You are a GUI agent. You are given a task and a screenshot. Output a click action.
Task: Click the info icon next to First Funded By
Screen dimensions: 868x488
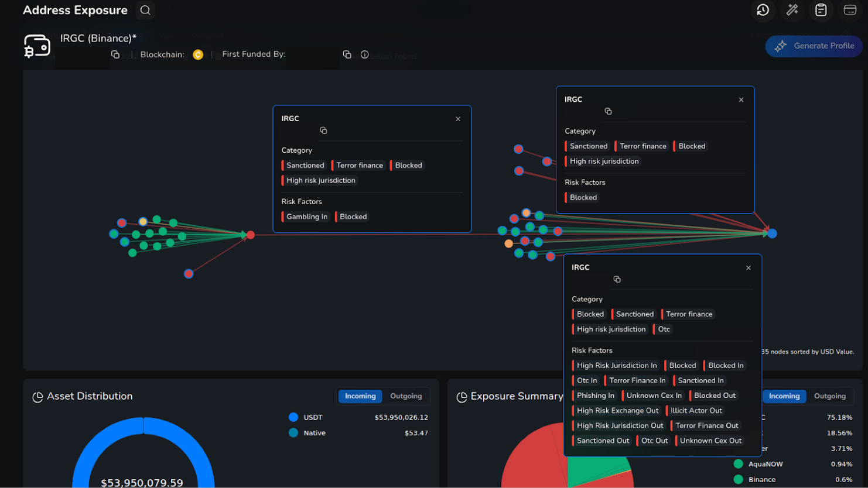click(364, 54)
